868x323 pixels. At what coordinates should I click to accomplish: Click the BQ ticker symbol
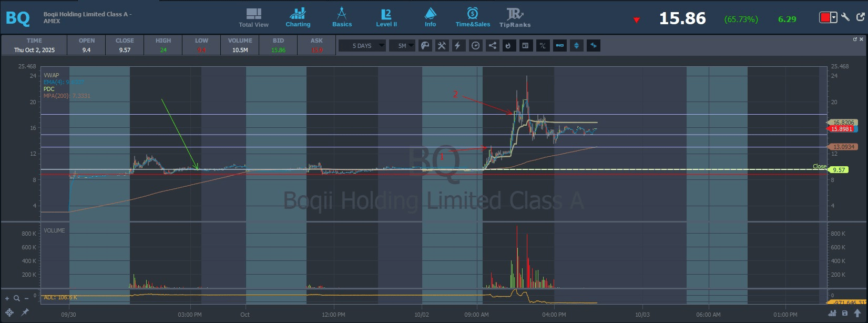click(18, 18)
